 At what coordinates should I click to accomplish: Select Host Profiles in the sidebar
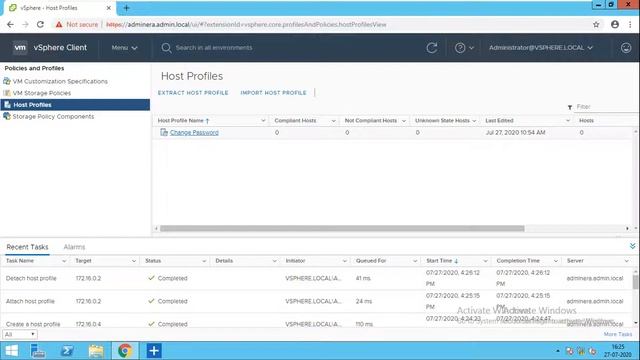[x=75, y=105]
